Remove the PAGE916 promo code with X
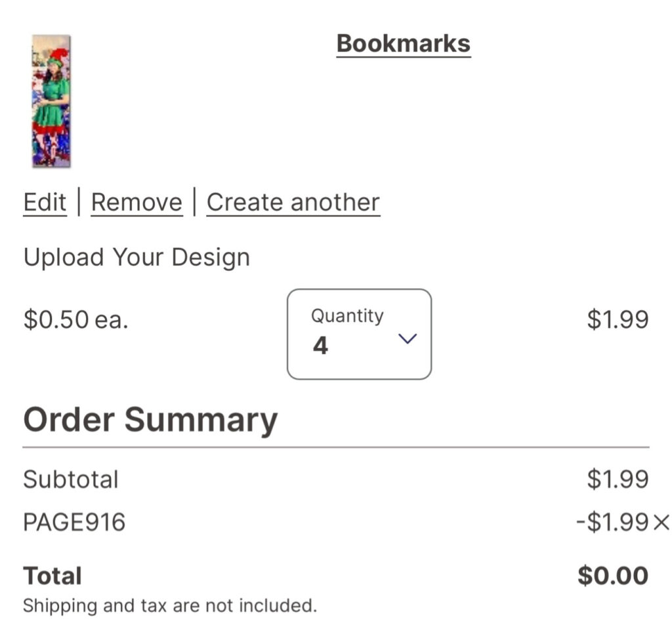This screenshot has width=672, height=625. tap(661, 523)
